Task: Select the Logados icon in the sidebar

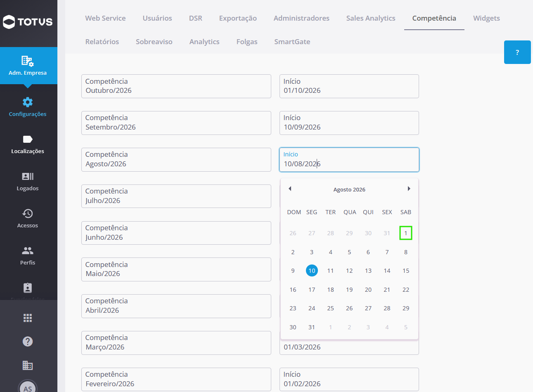Action: coord(28,176)
